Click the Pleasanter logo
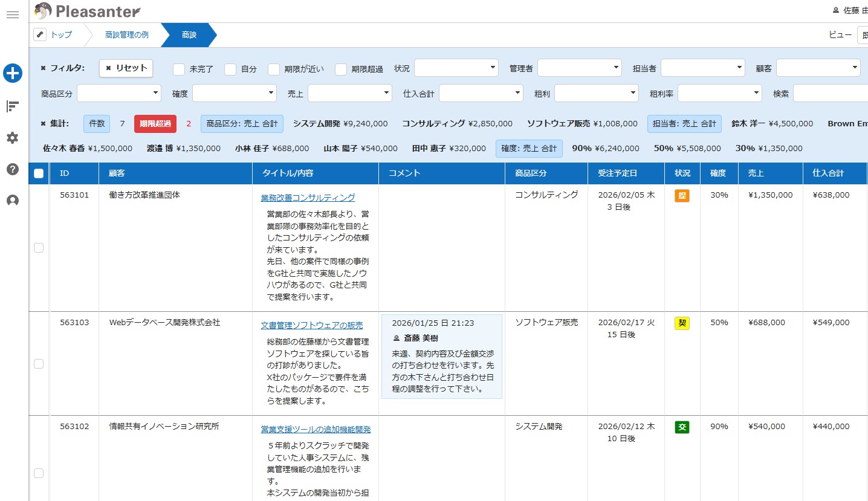 [88, 11]
